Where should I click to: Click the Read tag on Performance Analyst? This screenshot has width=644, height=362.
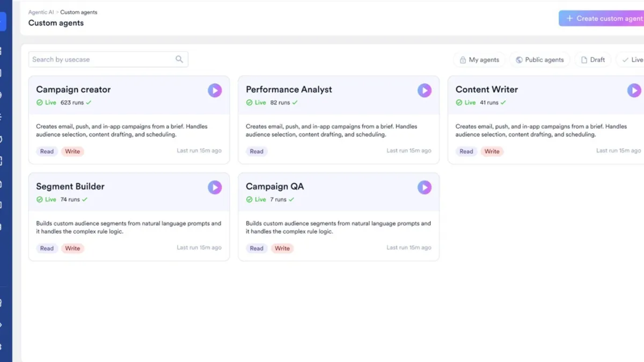coord(257,151)
